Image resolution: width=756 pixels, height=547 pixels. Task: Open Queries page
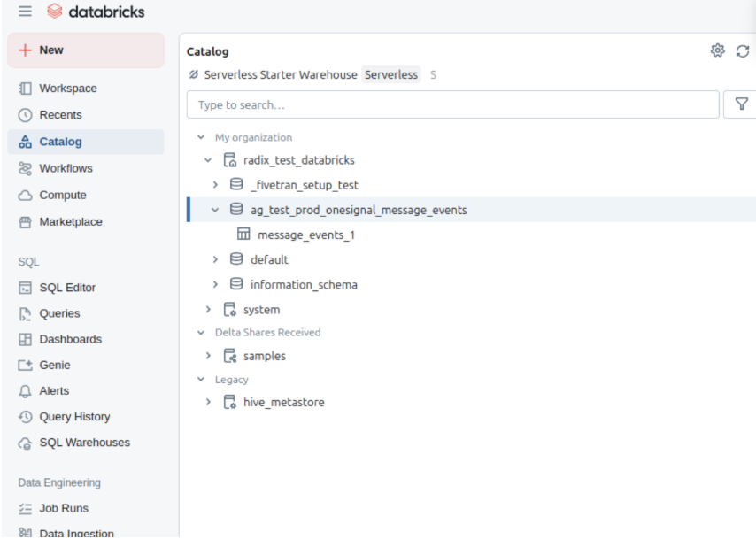60,313
